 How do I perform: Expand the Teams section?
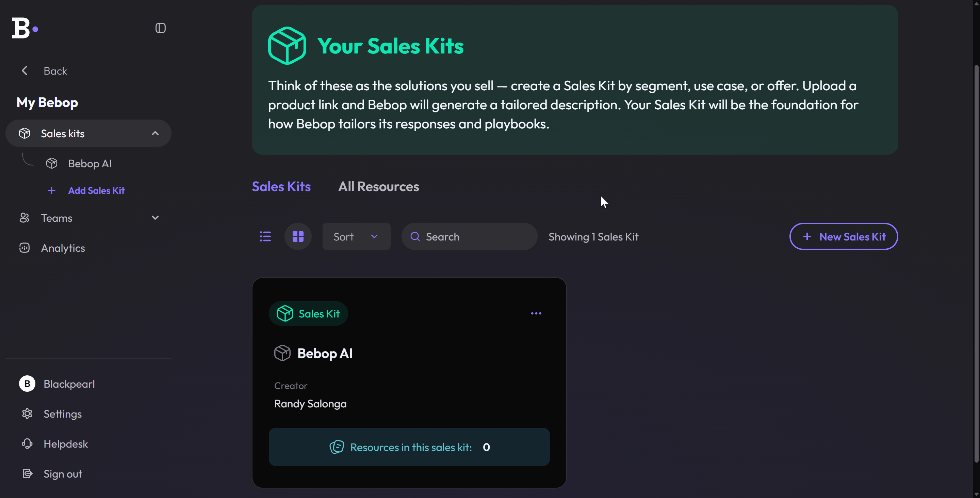click(x=155, y=218)
